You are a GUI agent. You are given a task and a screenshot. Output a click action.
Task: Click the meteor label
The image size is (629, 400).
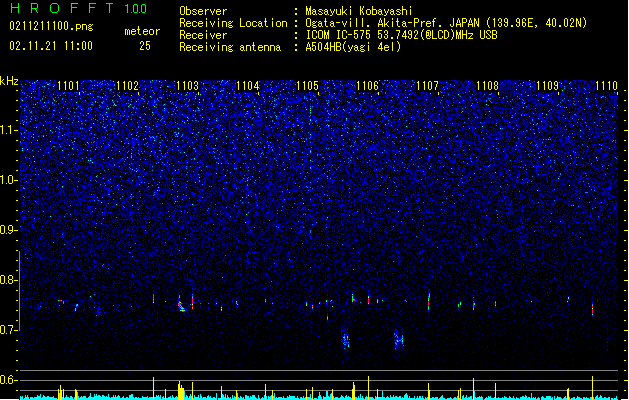(142, 31)
